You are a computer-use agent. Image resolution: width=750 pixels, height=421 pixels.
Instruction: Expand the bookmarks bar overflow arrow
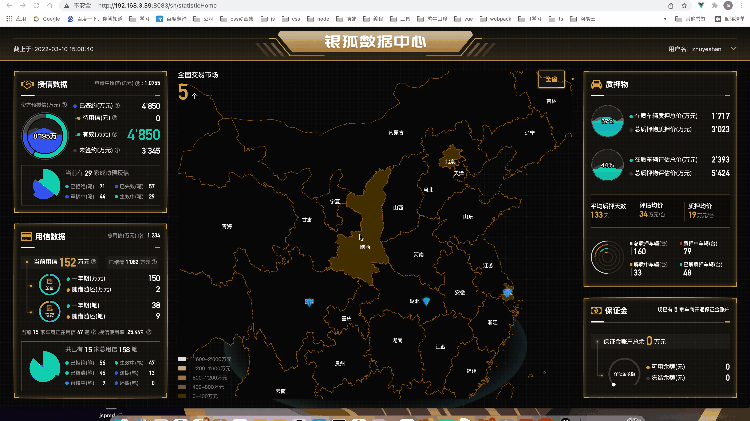point(665,19)
